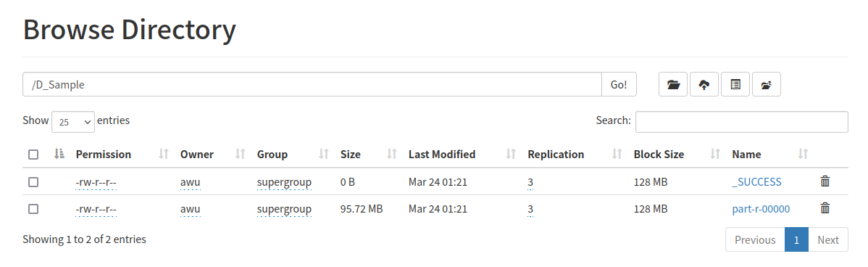Open the _SUCCESS file link

click(x=756, y=181)
